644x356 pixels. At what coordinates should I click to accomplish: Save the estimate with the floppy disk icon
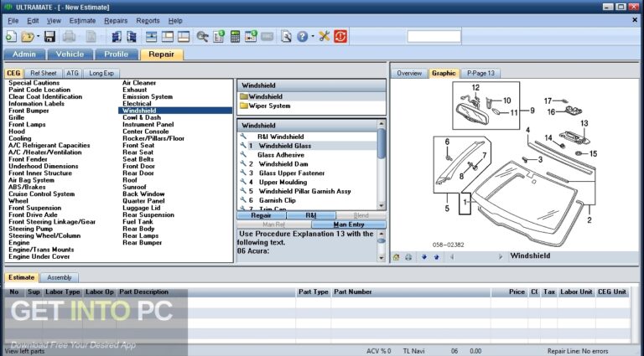(49, 37)
